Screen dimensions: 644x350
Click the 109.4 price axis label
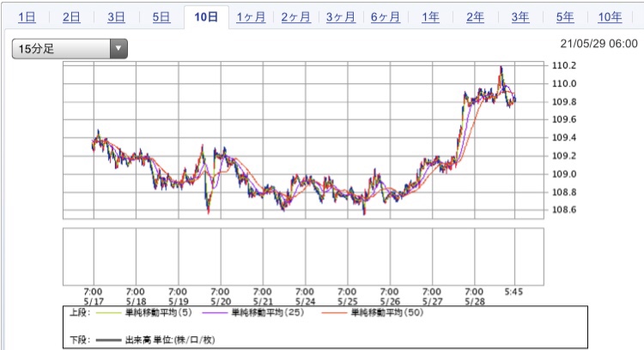(x=564, y=138)
